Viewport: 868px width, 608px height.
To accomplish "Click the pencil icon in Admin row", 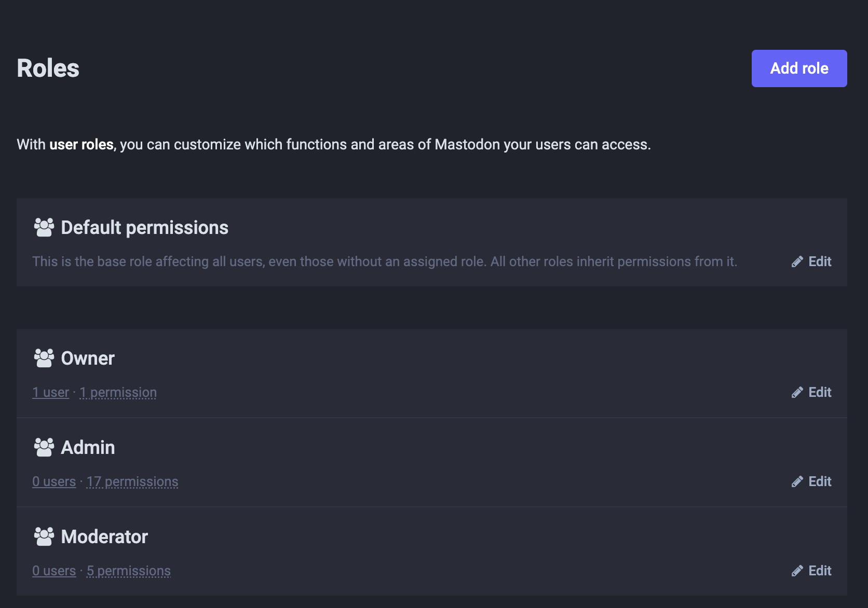I will click(797, 482).
